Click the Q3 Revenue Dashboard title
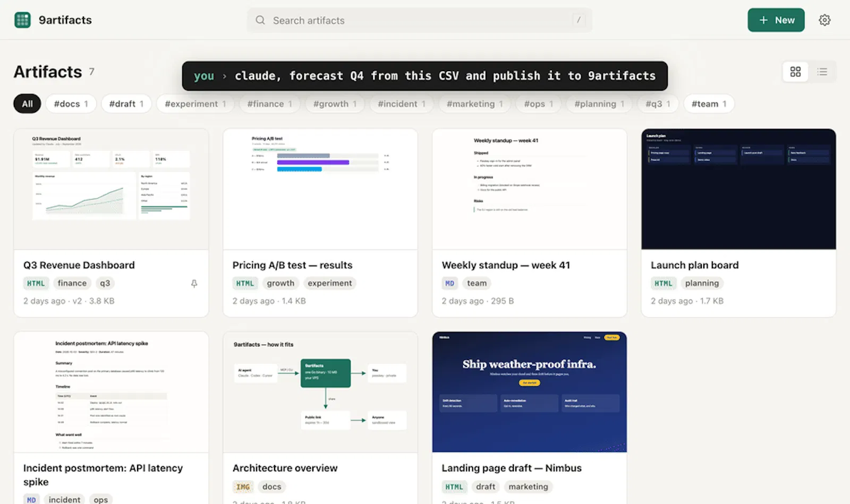 coord(79,265)
